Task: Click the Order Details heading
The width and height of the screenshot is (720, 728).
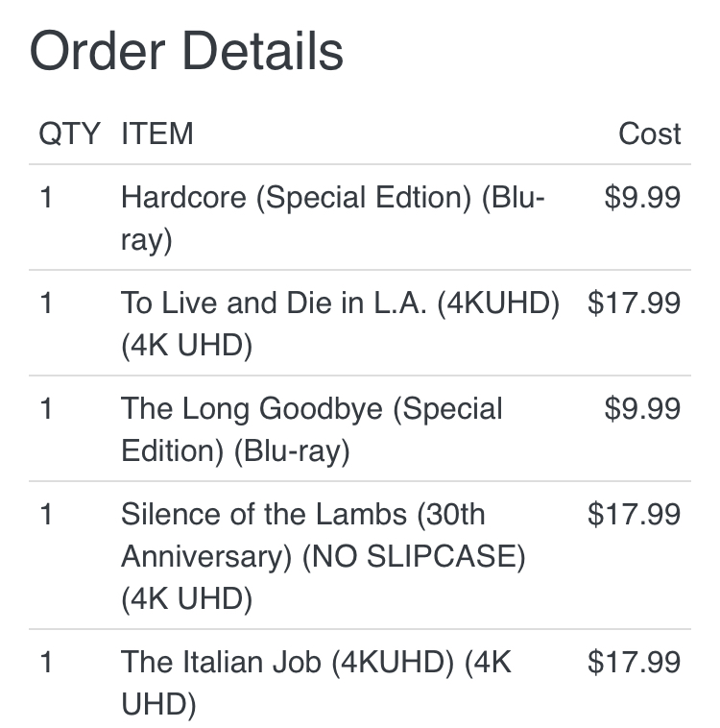Action: 186,50
